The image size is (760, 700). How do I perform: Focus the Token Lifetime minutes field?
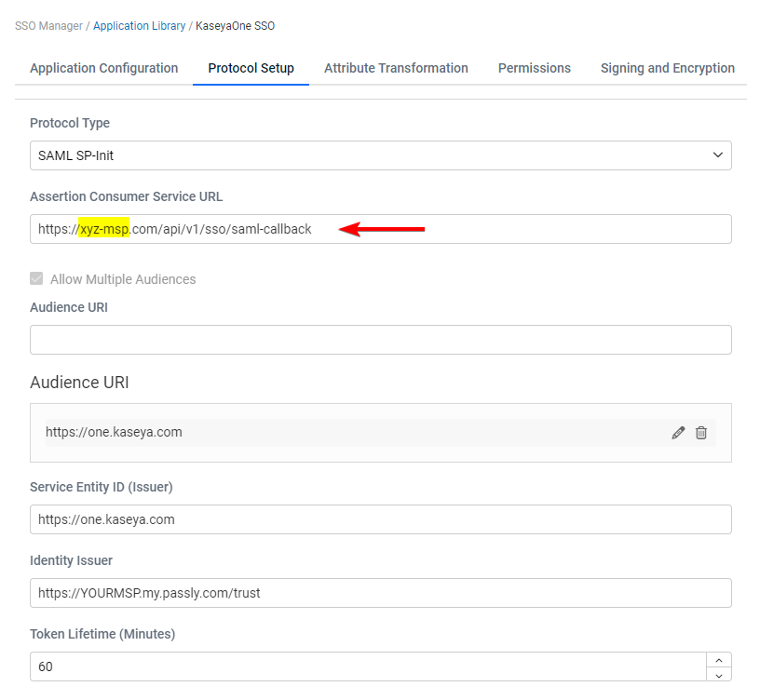coord(368,666)
